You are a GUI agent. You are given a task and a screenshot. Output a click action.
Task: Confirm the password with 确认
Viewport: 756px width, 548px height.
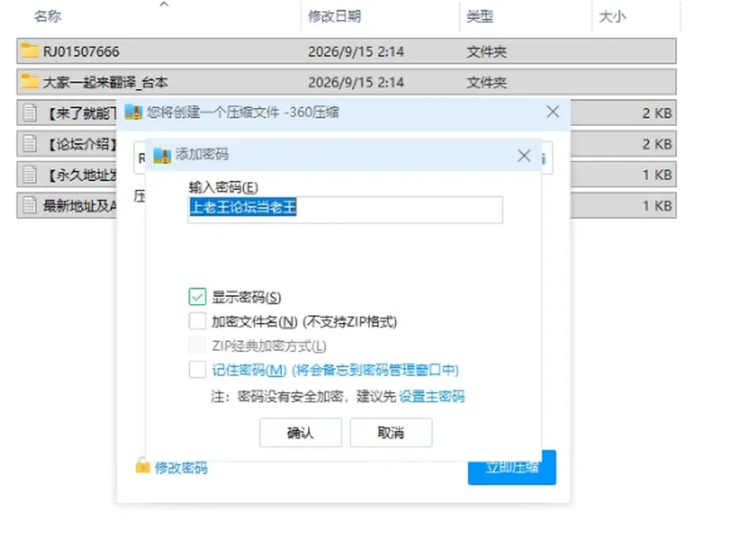(300, 433)
